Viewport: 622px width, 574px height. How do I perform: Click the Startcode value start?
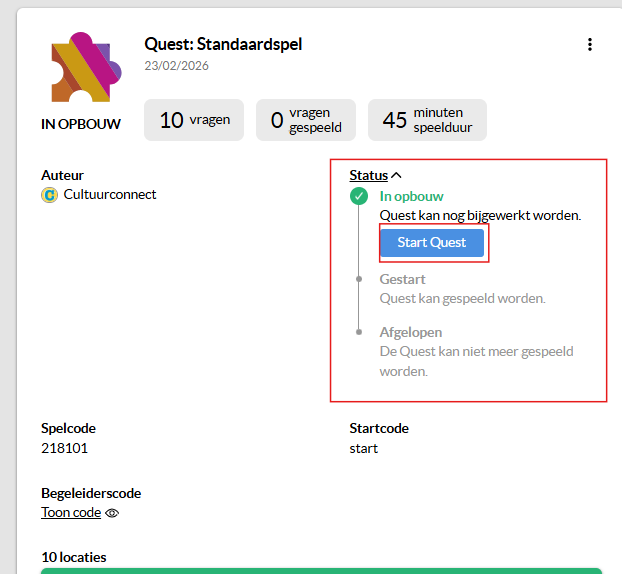coord(364,448)
